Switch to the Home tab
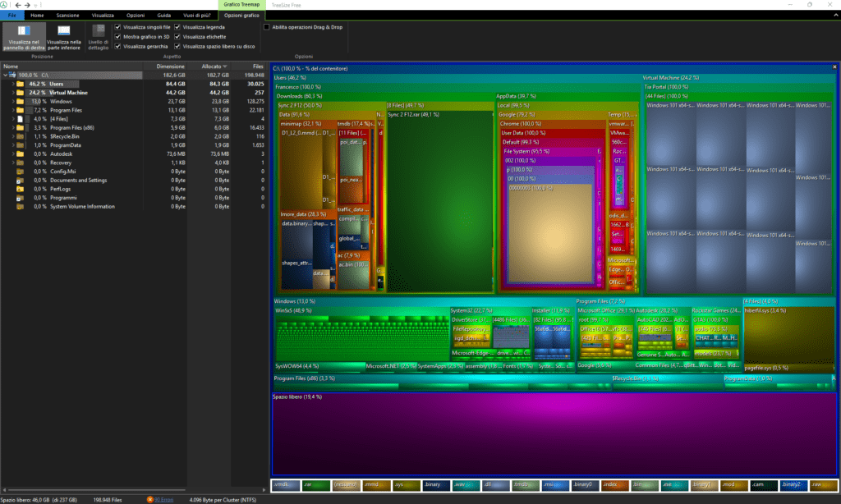841x504 pixels. point(37,15)
